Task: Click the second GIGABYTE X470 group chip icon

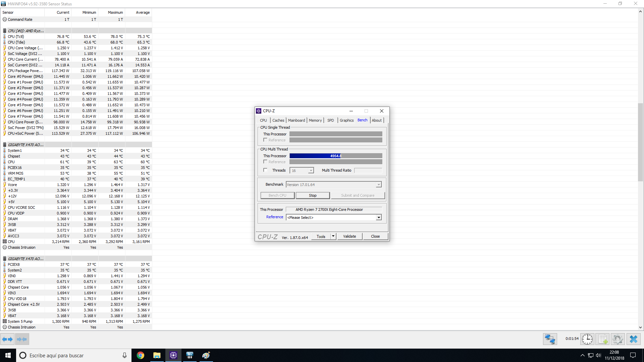Action: click(x=5, y=259)
